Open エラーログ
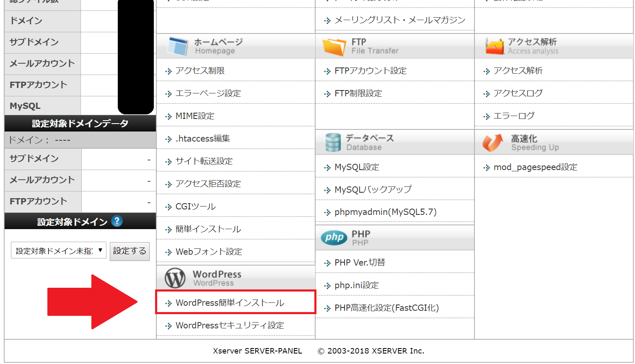 [x=514, y=116]
